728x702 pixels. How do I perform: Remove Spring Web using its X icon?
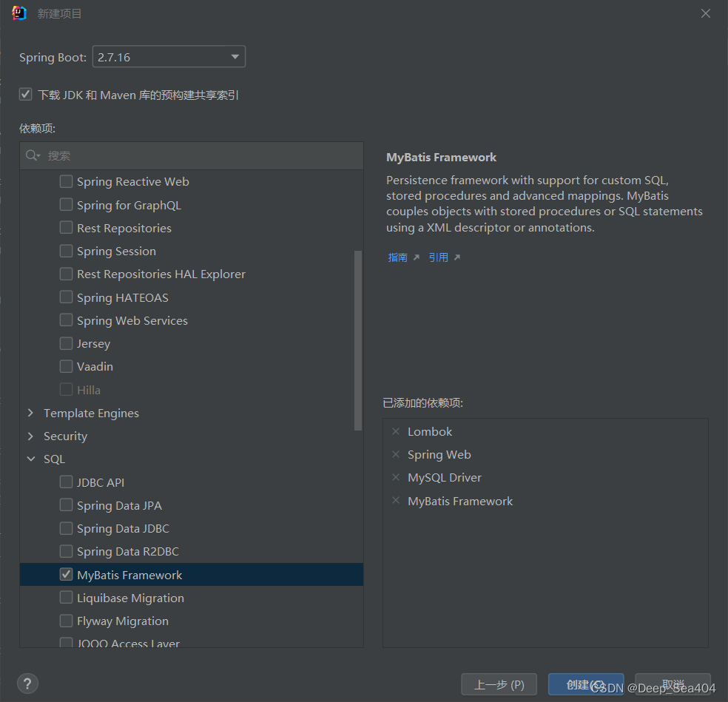(396, 454)
